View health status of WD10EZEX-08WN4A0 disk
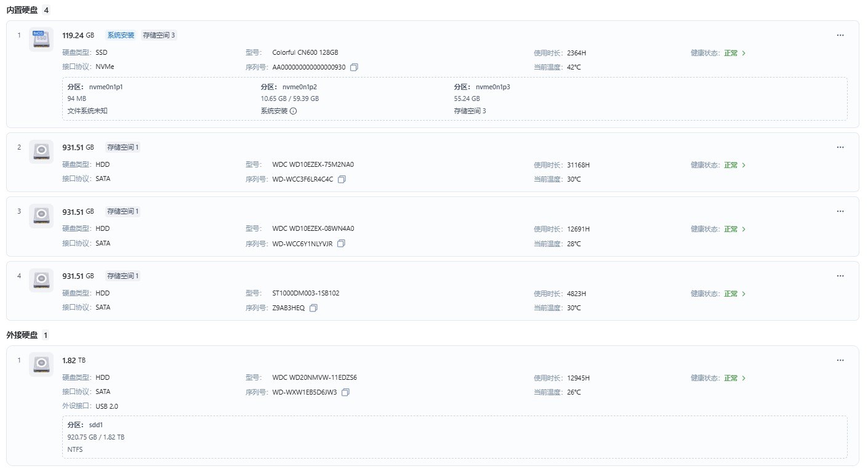The width and height of the screenshot is (868, 474). (x=734, y=229)
